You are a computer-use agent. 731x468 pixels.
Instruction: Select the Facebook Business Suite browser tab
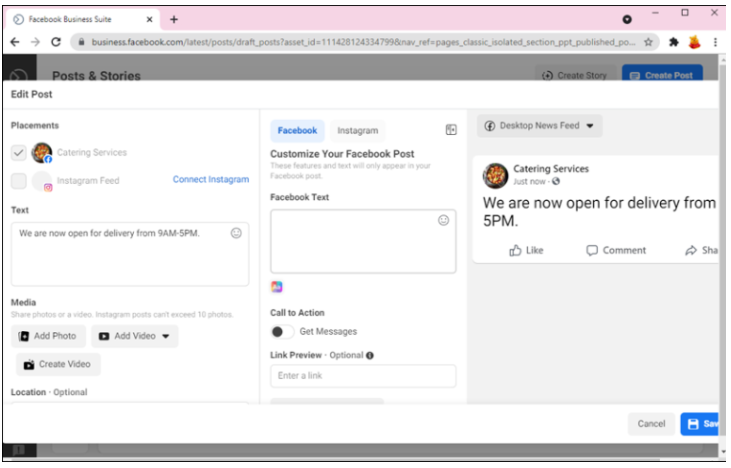(83, 19)
